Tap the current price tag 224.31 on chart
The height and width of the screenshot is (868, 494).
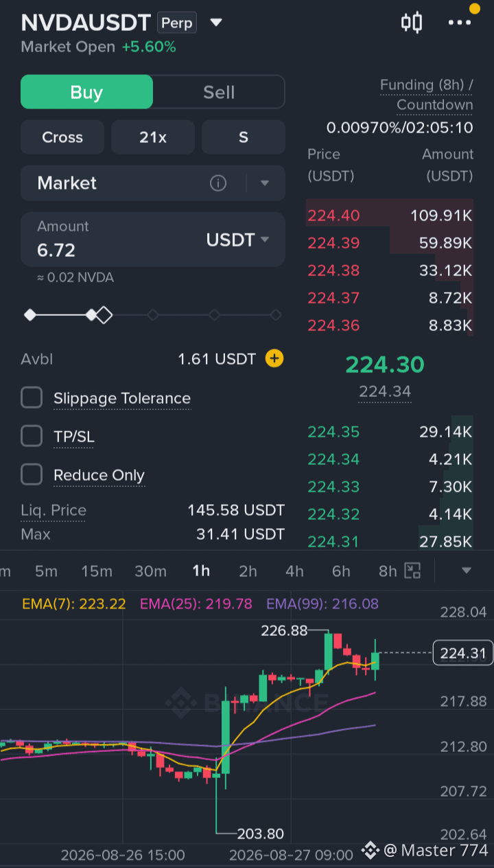(x=463, y=653)
